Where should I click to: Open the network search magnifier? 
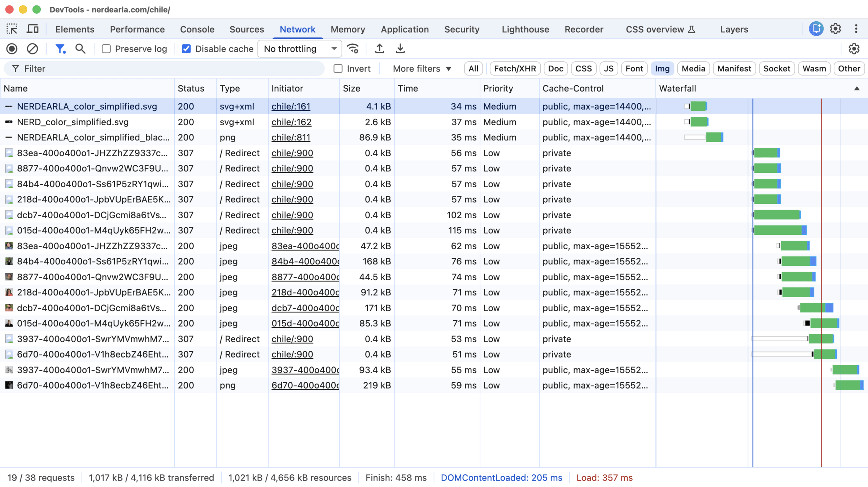coord(80,49)
